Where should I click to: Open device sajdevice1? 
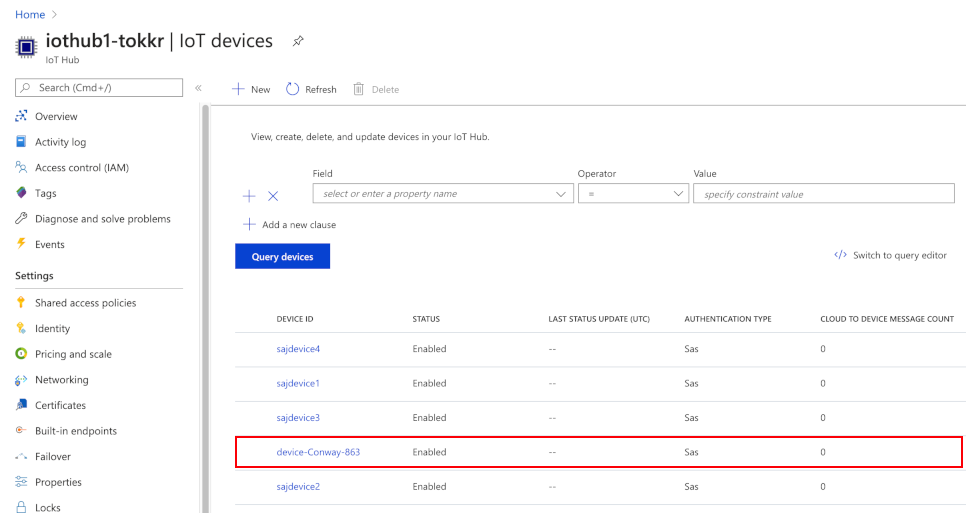298,383
